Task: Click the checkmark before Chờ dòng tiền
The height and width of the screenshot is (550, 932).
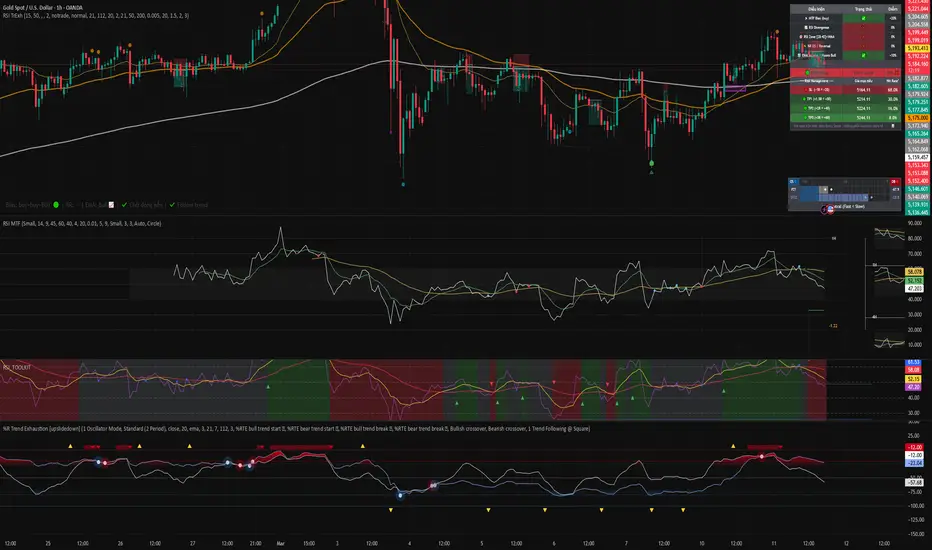Action: click(x=124, y=205)
